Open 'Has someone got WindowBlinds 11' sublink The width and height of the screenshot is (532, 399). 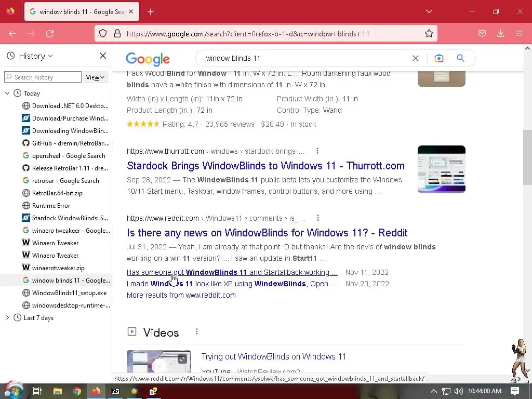point(232,272)
